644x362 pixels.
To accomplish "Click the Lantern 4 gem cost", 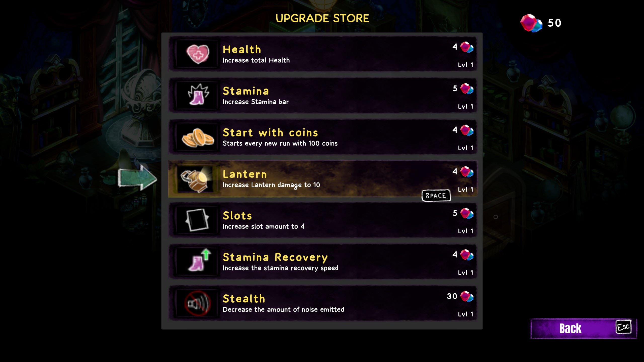I will (x=463, y=172).
